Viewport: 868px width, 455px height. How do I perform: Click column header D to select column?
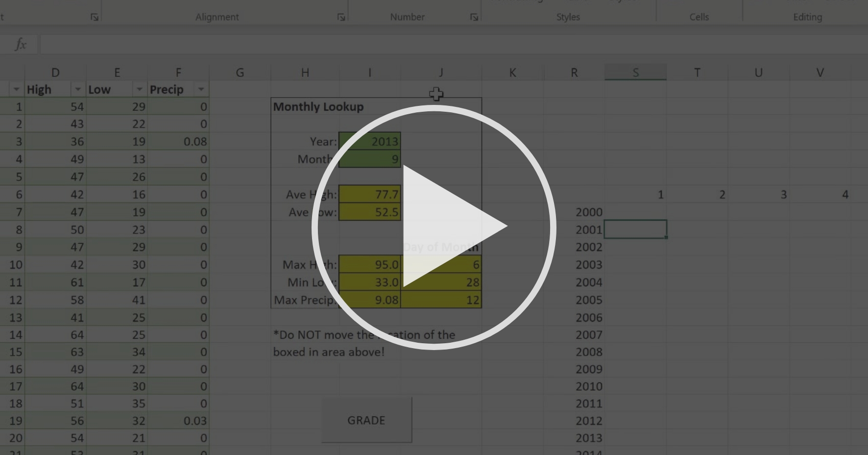[x=55, y=72]
